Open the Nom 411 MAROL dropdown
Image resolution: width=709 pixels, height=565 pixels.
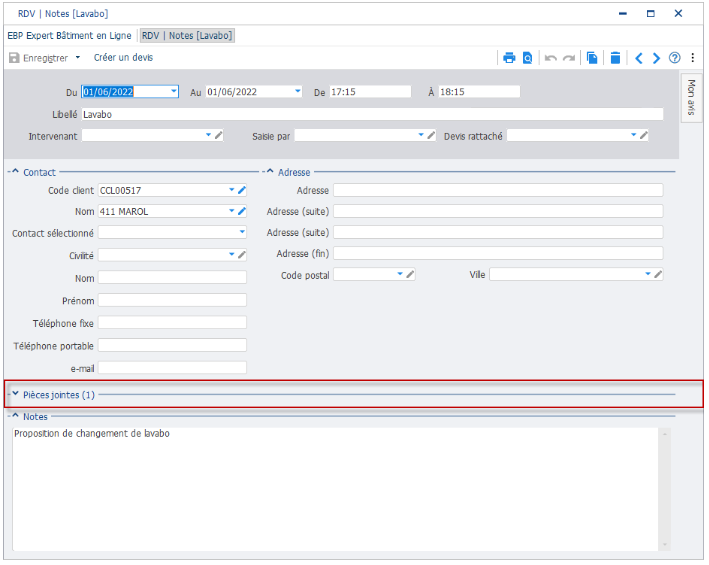232,211
